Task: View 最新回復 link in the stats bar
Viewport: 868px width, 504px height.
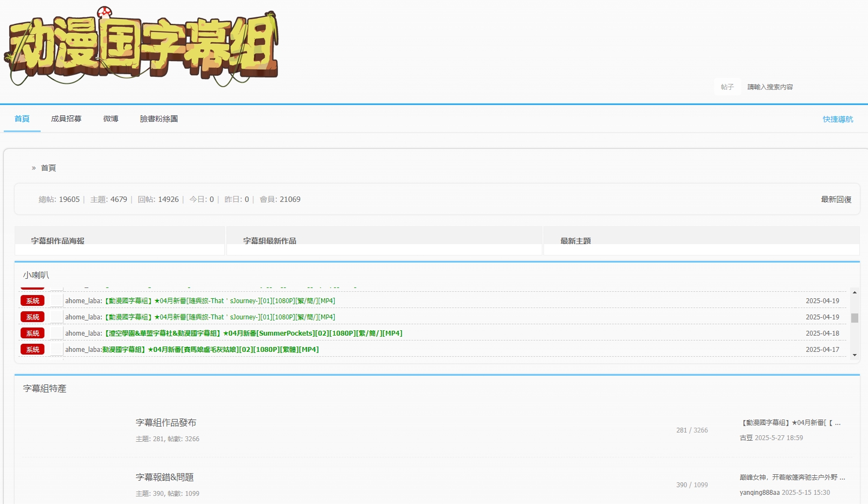Action: tap(836, 199)
